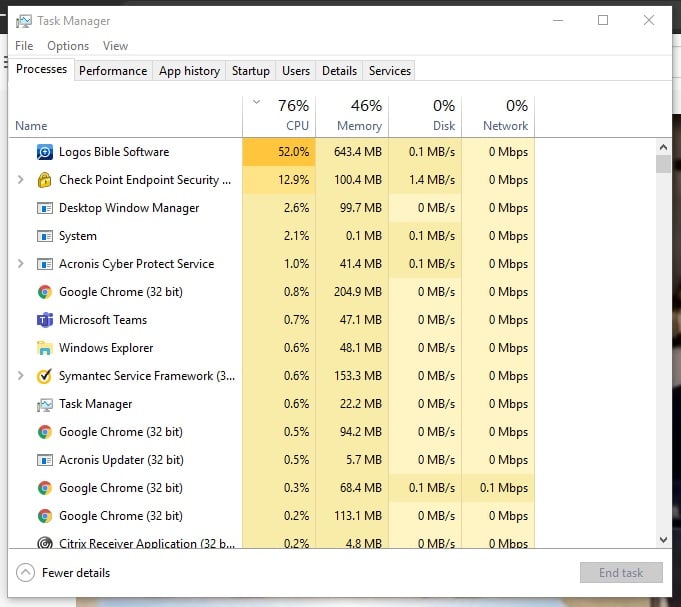Screen dimensions: 681x607
Task: Switch to the Users tab
Action: 296,71
